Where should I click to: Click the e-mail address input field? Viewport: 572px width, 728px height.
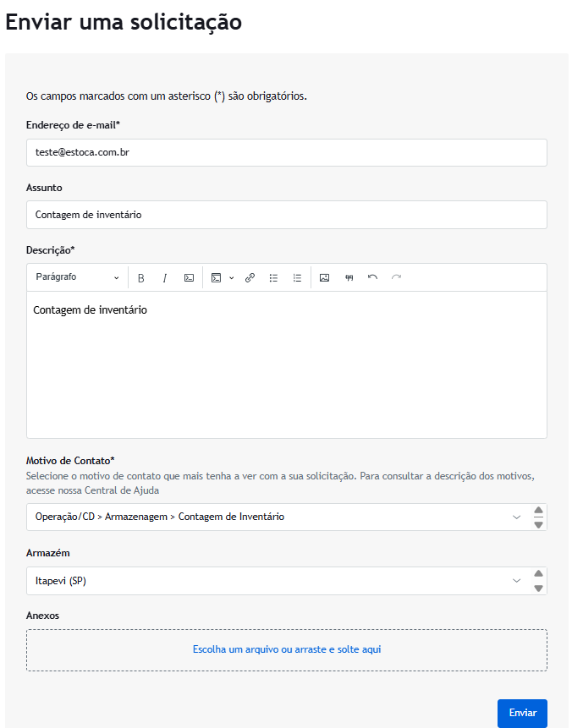[286, 152]
